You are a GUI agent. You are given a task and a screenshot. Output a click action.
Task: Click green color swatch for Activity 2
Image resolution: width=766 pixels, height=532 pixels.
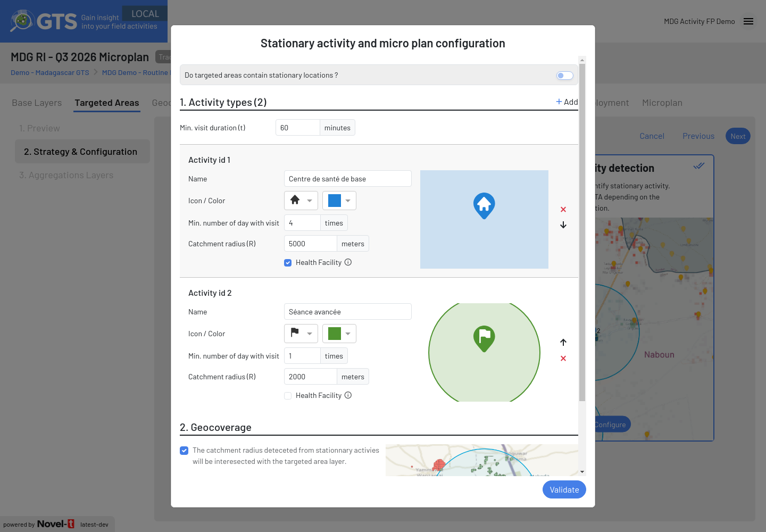335,334
